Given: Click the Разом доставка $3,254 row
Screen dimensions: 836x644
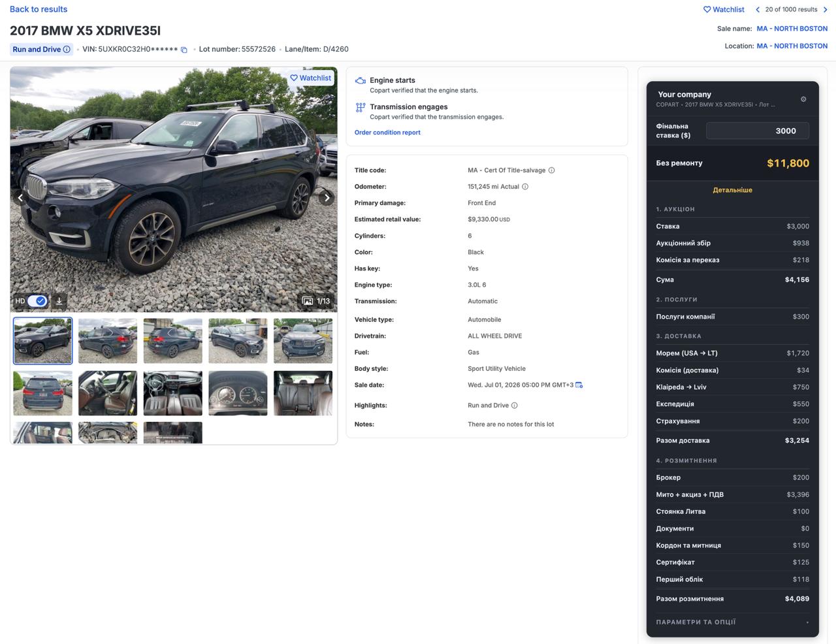Looking at the screenshot, I should click(x=732, y=440).
